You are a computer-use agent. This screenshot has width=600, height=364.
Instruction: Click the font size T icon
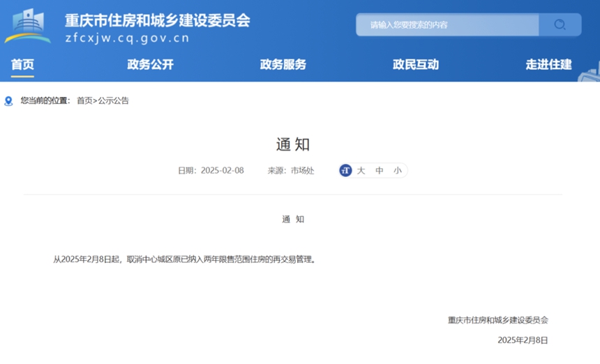[345, 170]
